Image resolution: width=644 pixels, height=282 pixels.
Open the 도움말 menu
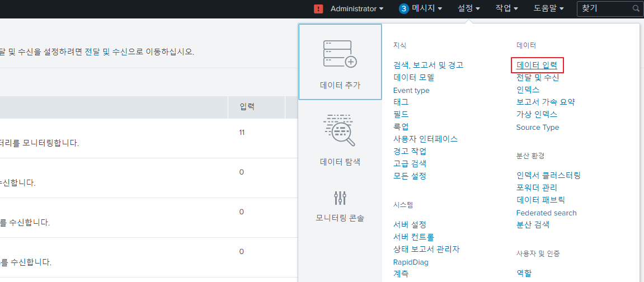[548, 8]
